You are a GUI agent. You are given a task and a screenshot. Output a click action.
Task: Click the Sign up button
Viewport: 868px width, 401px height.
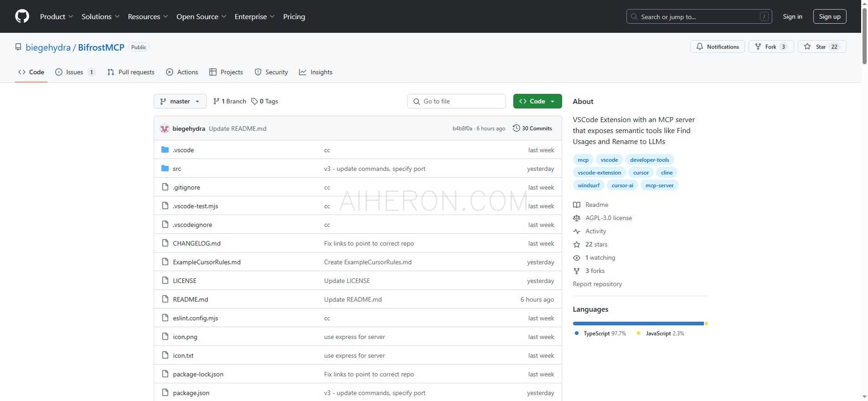[830, 16]
